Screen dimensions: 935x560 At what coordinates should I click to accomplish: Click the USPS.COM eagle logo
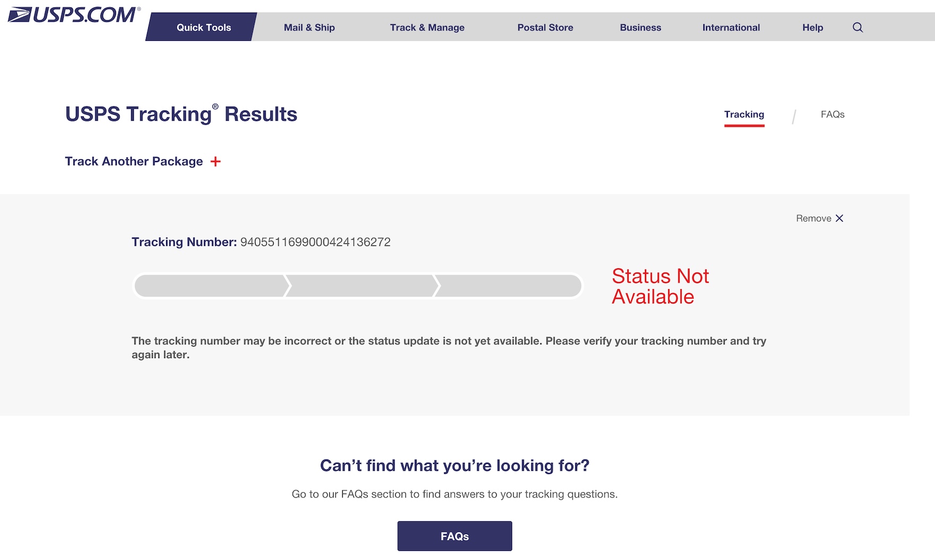pos(74,15)
